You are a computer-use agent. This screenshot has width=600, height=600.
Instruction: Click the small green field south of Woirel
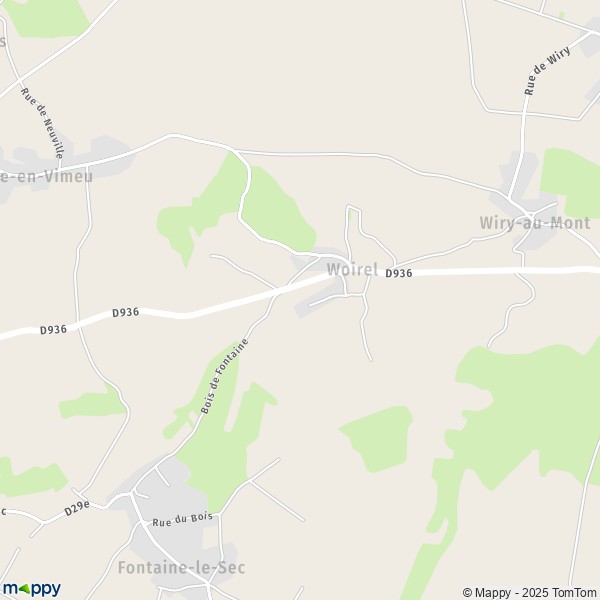tap(379, 438)
